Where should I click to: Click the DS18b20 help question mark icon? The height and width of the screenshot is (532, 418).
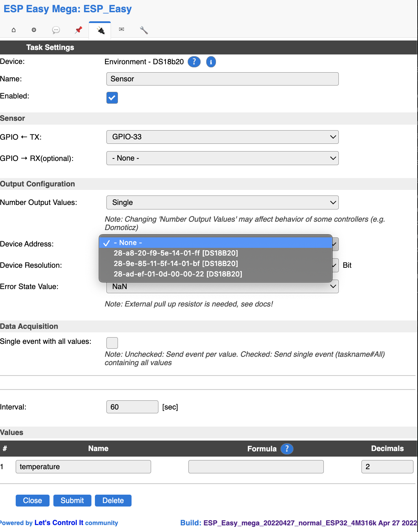[x=194, y=62]
